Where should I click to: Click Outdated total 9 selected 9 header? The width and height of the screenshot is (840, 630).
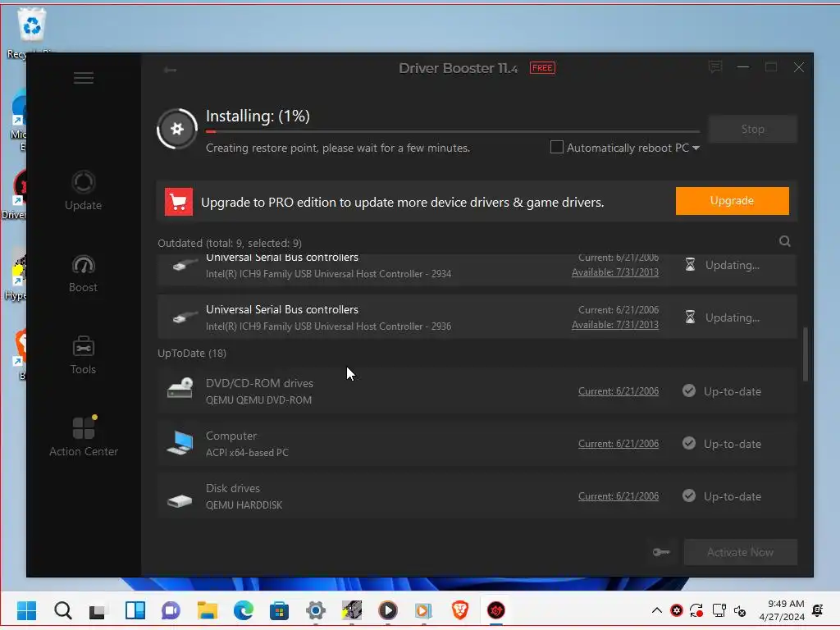(x=230, y=243)
